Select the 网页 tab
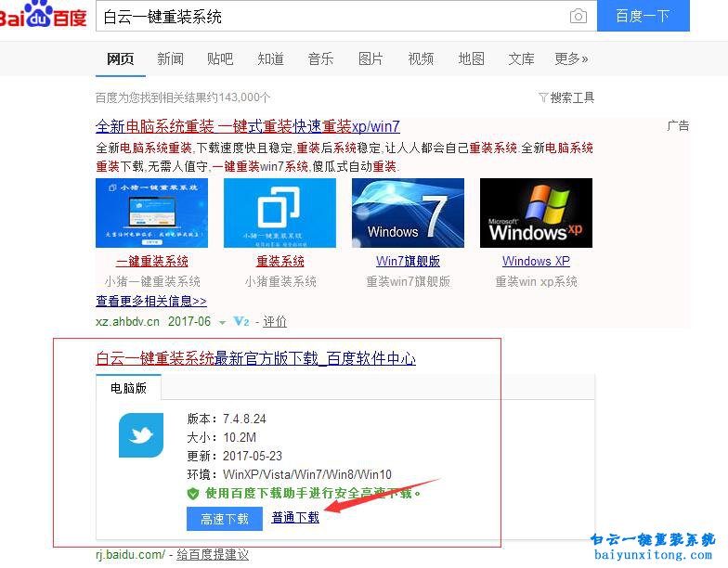Screen dimensions: 728x568 click(121, 59)
